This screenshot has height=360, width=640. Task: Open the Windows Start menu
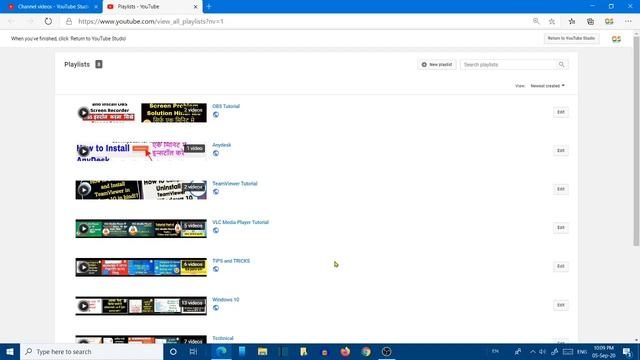10,351
